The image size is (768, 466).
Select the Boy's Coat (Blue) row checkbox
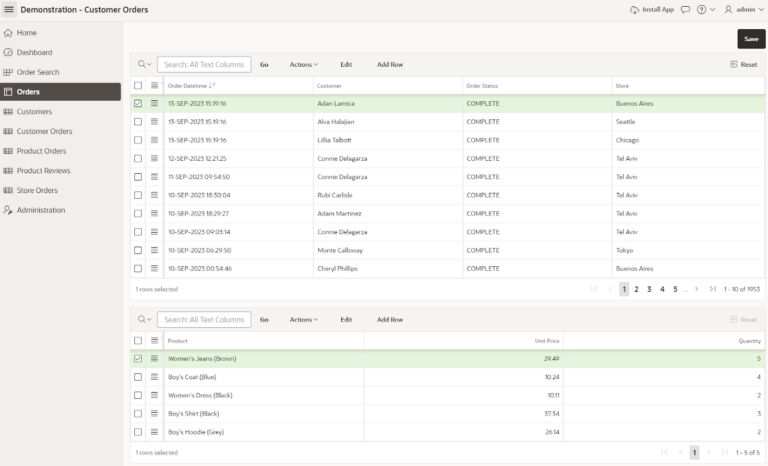(138, 377)
